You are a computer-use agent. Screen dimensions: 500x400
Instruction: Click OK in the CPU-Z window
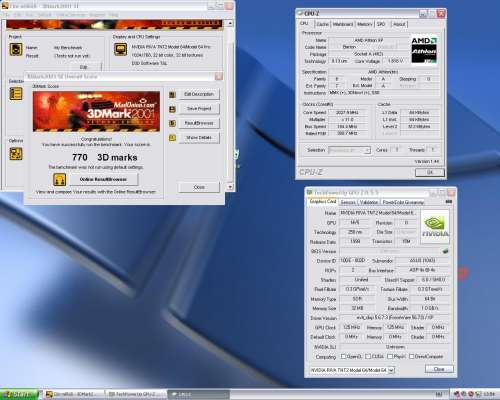(x=430, y=172)
